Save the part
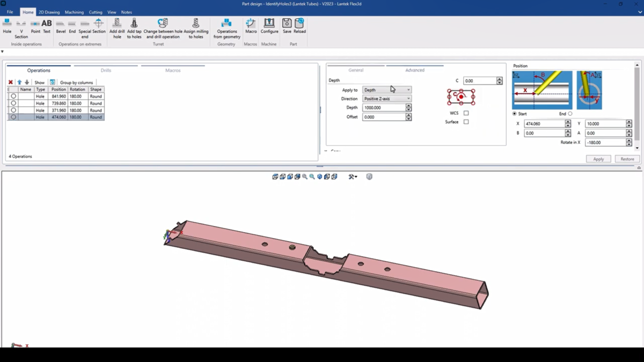The height and width of the screenshot is (362, 644). 287,27
